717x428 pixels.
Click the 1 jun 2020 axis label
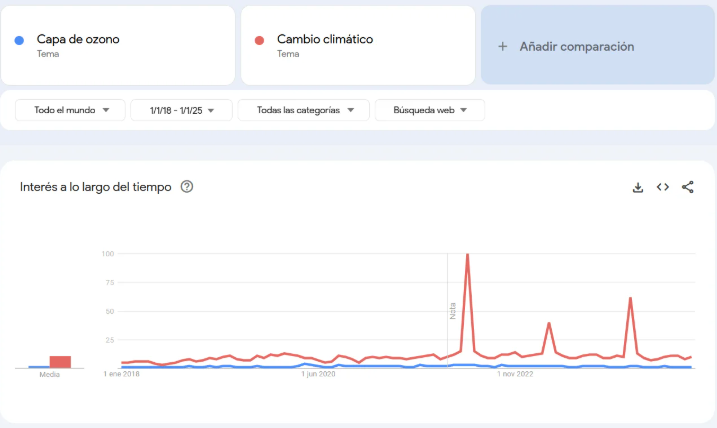click(x=320, y=375)
